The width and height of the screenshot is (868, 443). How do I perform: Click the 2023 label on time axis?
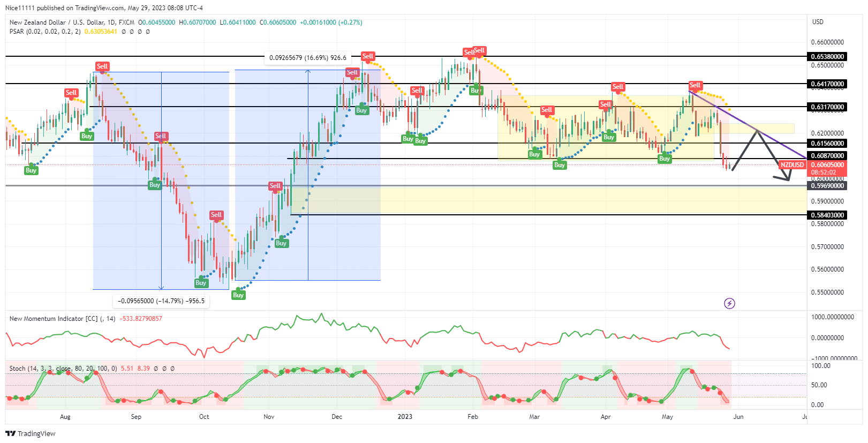(x=405, y=417)
